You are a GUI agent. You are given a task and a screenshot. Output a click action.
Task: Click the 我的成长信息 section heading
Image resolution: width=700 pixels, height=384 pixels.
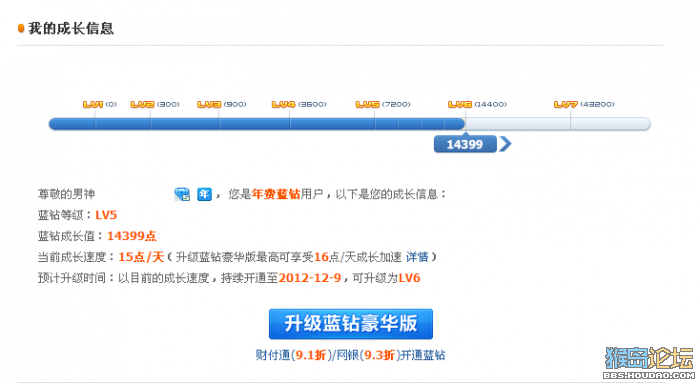(x=71, y=29)
